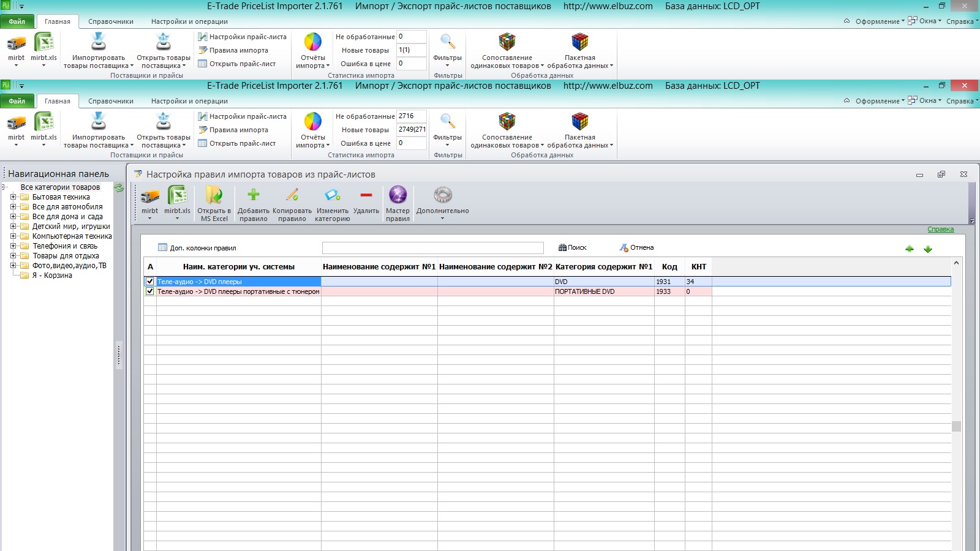Add a new rule with the plus icon
This screenshot has width=980, height=551.
(253, 203)
